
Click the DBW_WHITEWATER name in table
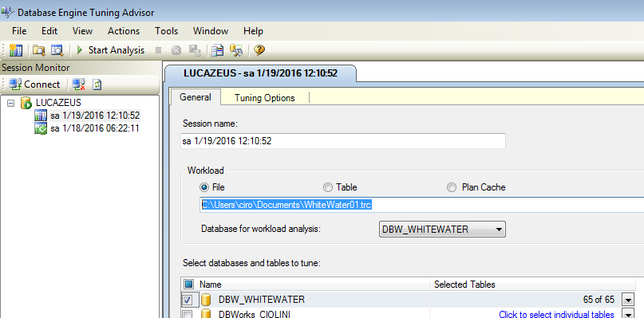(262, 300)
